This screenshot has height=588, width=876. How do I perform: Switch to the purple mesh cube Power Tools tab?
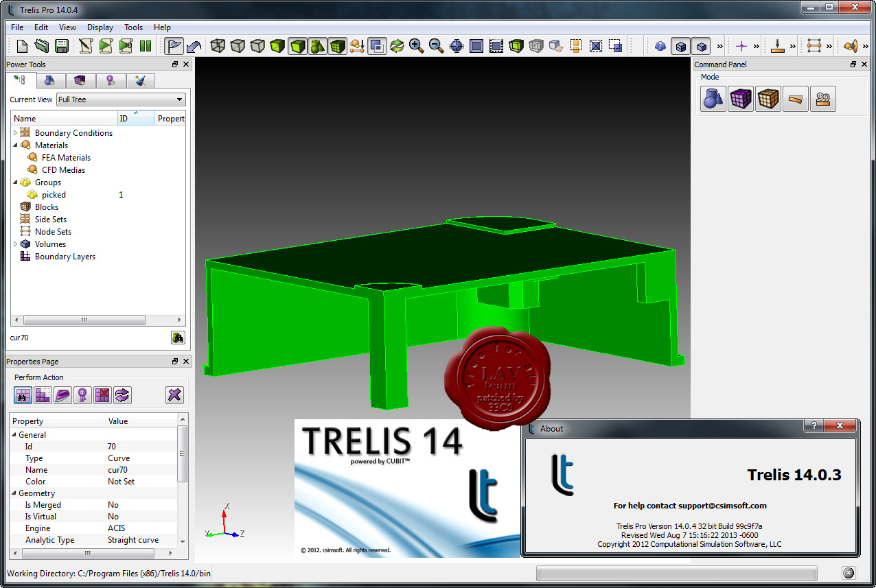tap(80, 80)
